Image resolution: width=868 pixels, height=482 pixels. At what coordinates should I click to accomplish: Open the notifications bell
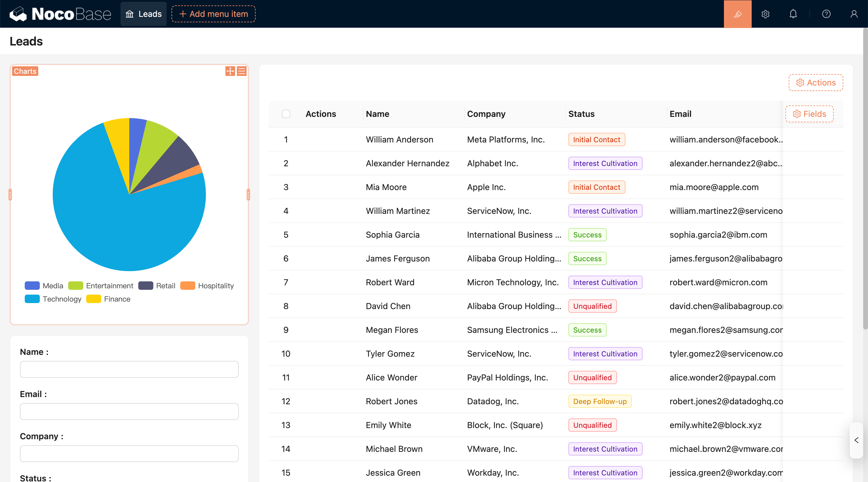tap(793, 14)
